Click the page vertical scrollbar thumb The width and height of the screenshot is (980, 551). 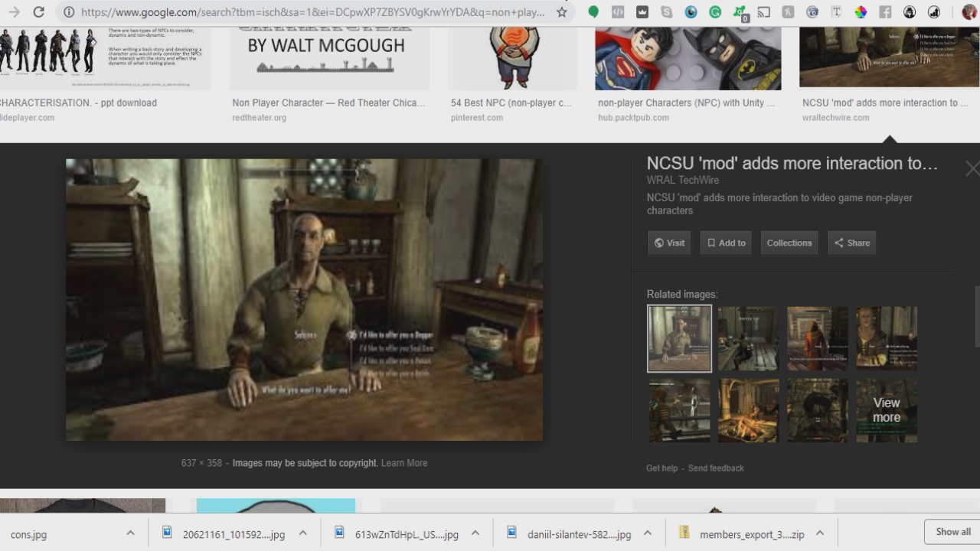976,318
